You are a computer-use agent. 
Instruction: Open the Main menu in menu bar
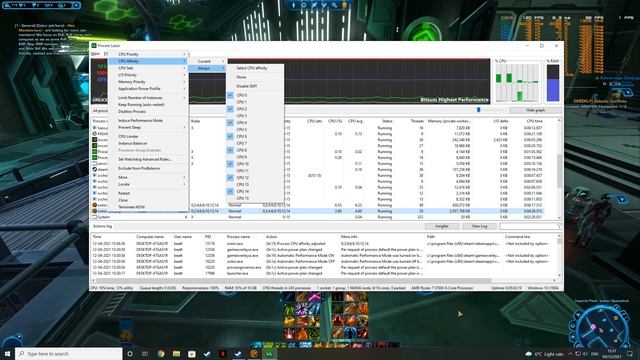(96, 54)
